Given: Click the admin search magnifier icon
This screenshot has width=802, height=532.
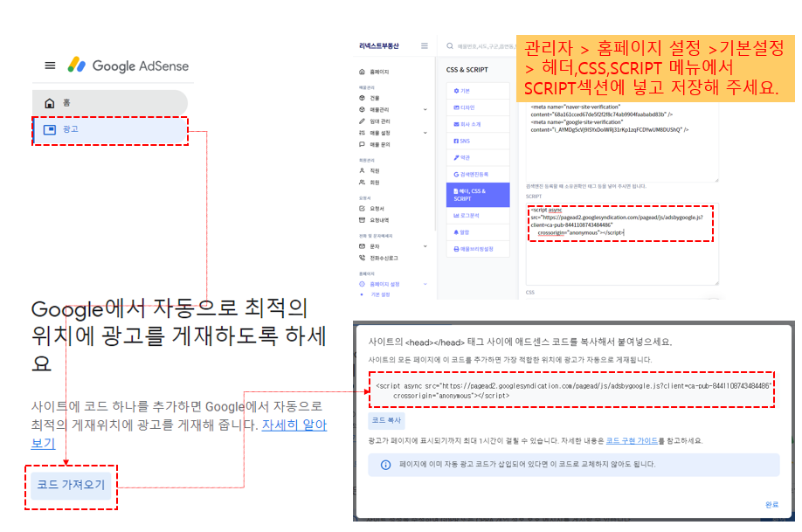Looking at the screenshot, I should [x=450, y=46].
